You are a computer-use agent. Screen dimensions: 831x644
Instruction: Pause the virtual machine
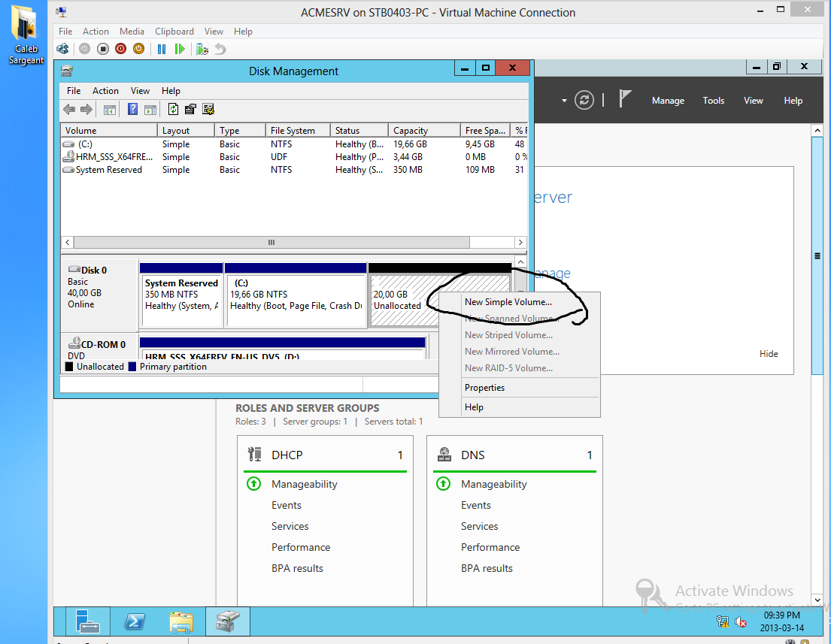point(162,50)
